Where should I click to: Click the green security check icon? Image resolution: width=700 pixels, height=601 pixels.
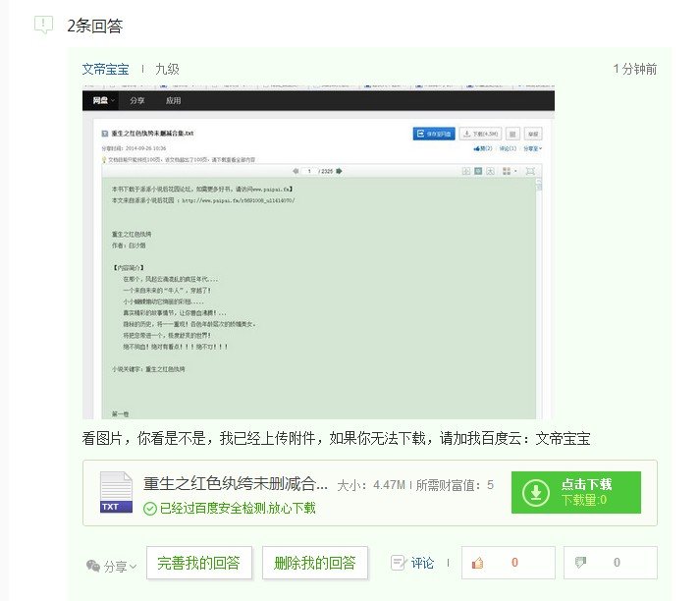point(150,509)
